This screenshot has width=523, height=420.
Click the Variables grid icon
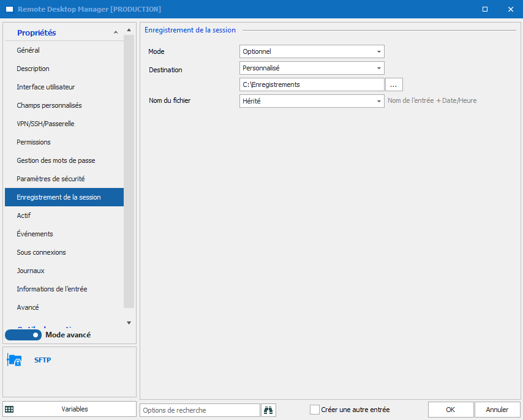tap(9, 409)
